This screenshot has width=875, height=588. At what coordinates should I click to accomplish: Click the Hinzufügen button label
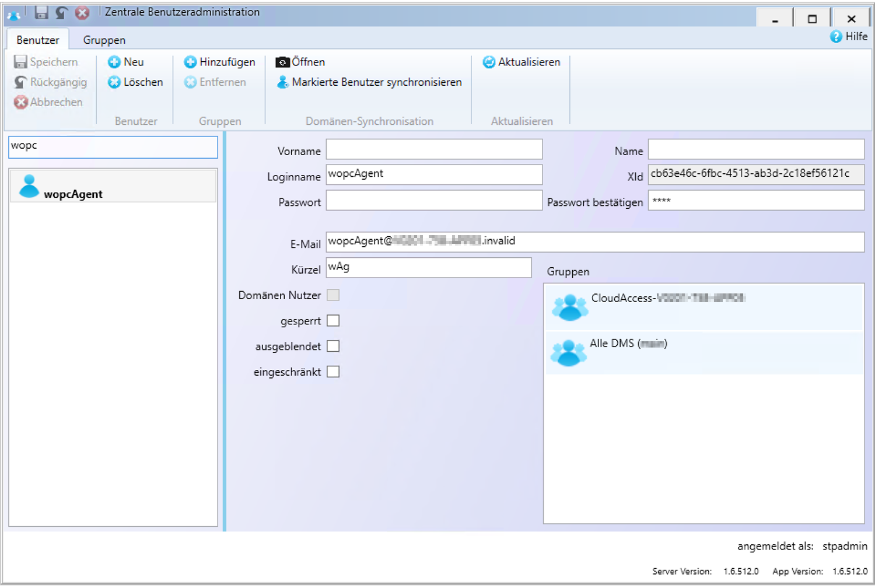(x=228, y=62)
